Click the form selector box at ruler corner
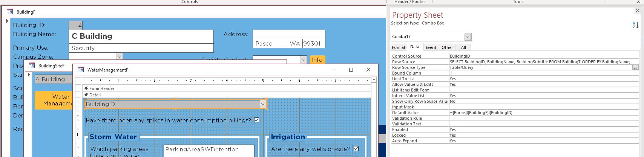Viewport: 644px width, 157px height. point(78,80)
